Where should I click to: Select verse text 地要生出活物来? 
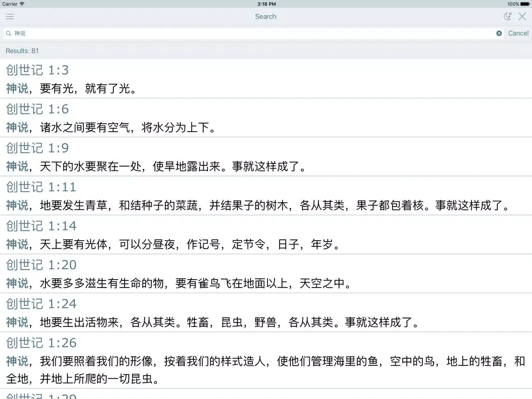tap(80, 322)
